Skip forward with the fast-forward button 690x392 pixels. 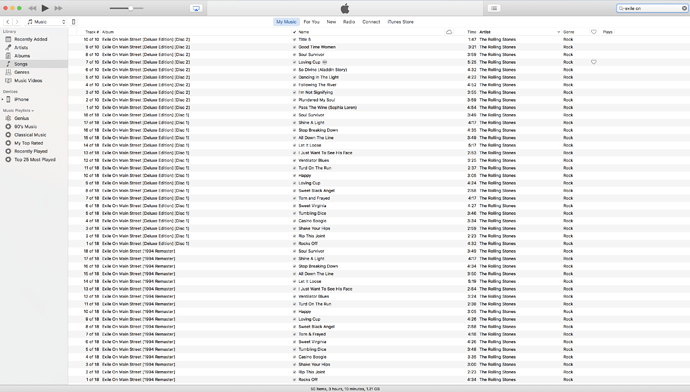pos(58,8)
